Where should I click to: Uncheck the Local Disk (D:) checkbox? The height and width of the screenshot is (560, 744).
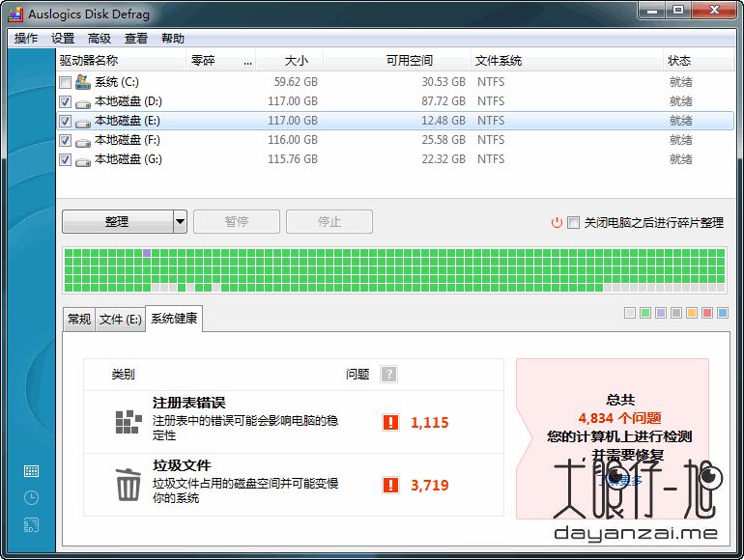pyautogui.click(x=66, y=102)
